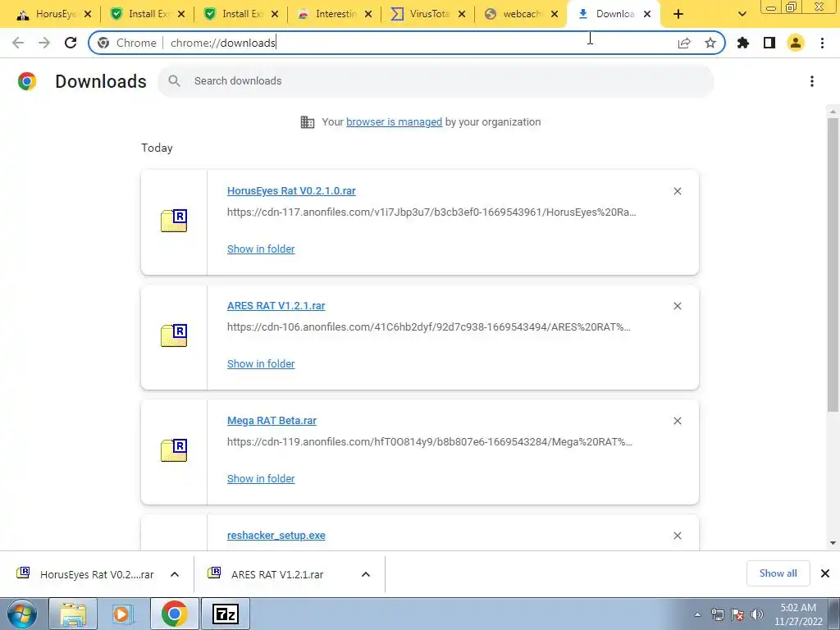Image resolution: width=840 pixels, height=630 pixels.
Task: Open reshacker_setup.exe link
Action: (x=276, y=536)
